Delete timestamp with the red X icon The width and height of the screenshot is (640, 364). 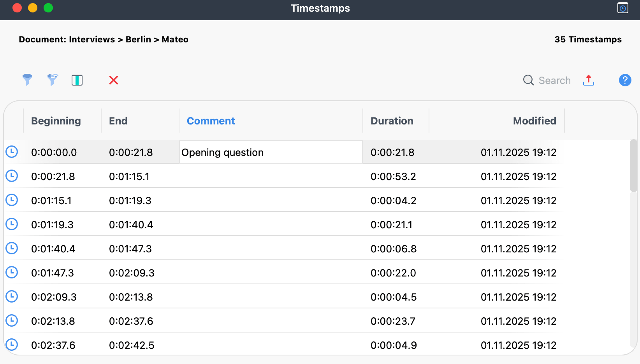(114, 80)
